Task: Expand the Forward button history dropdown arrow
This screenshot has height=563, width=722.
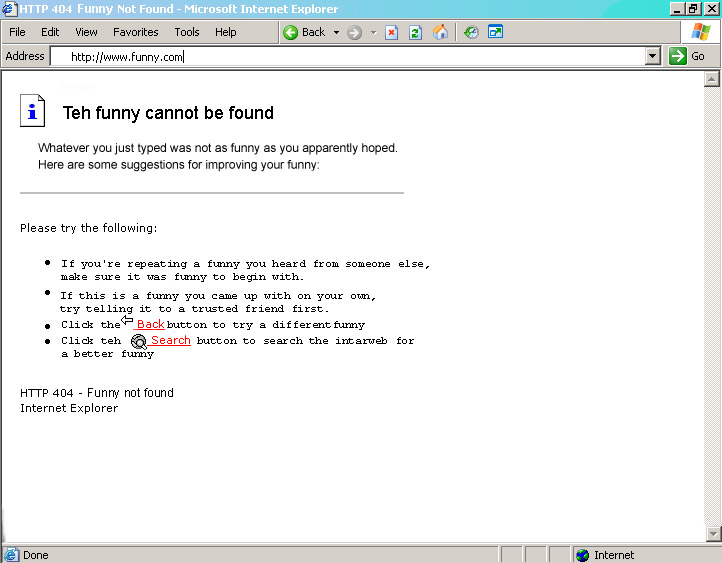Action: click(373, 32)
